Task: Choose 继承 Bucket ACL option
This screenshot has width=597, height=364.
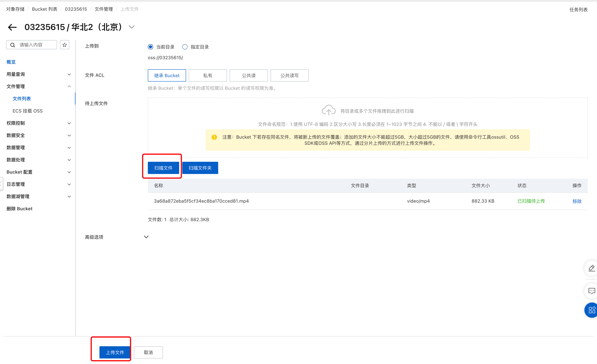Action: coord(167,75)
